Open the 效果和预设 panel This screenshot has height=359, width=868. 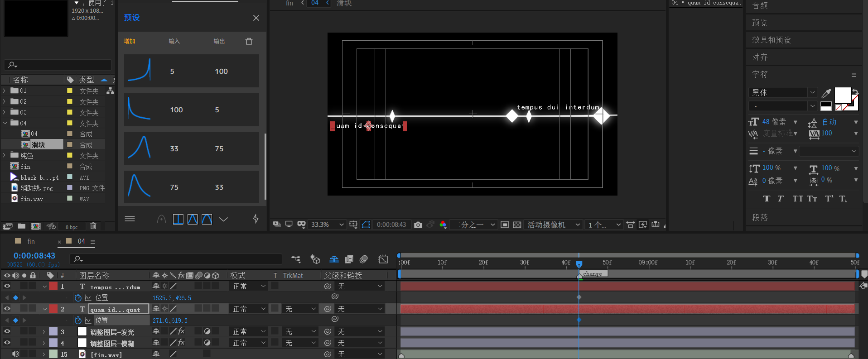tap(772, 40)
